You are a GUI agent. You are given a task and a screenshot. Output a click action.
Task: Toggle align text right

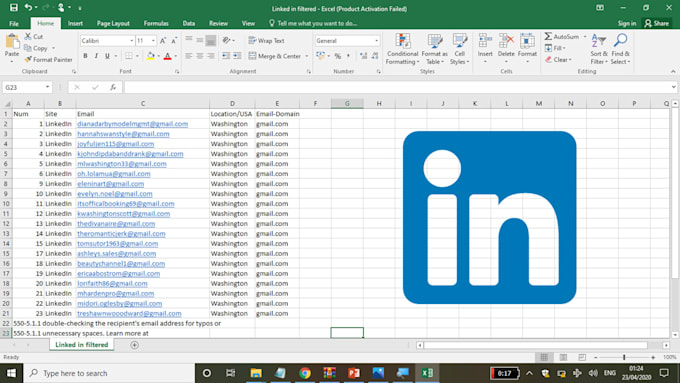pos(210,56)
